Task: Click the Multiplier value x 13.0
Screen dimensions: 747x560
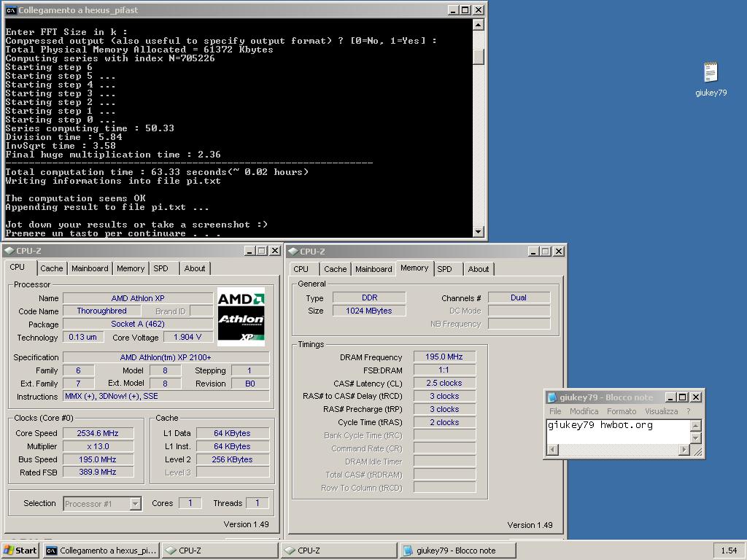Action: pos(98,447)
